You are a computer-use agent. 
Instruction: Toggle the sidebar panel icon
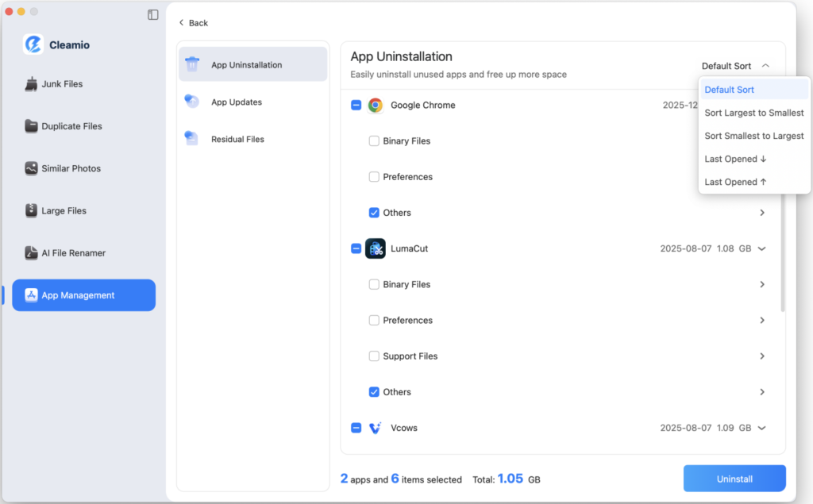pos(153,15)
